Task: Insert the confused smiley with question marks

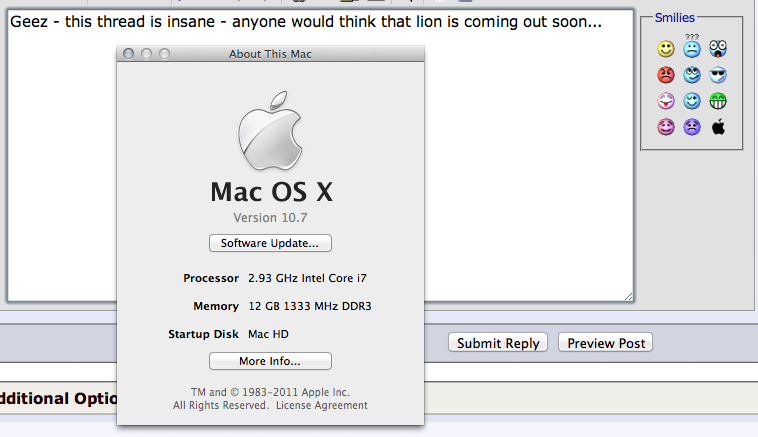Action: pos(692,46)
